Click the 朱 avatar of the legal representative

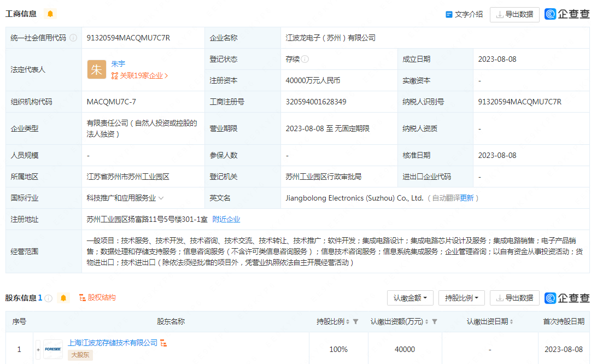pos(96,70)
